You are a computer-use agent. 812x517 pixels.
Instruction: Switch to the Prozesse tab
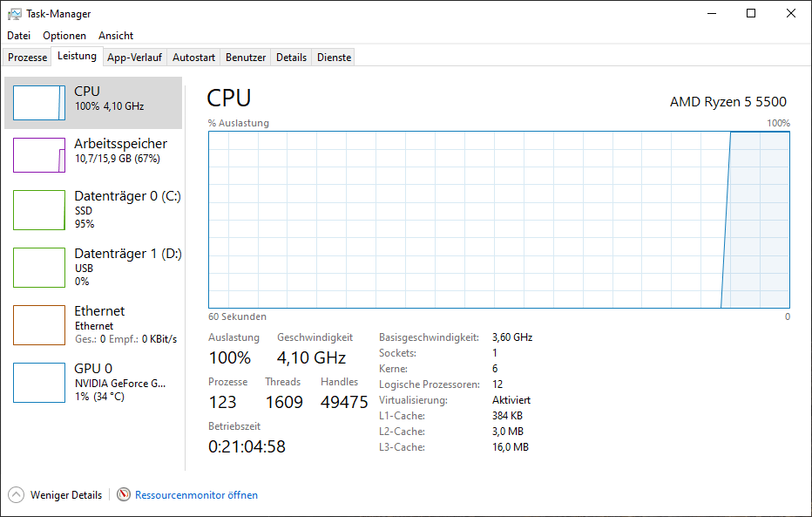pos(26,56)
